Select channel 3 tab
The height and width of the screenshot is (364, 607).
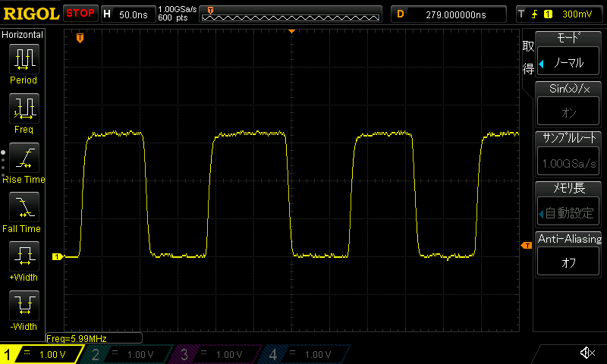pos(216,354)
